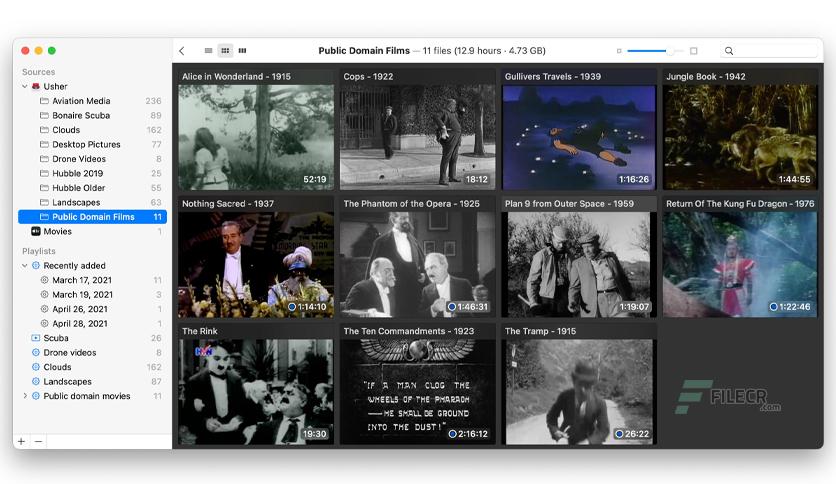
Task: Click the Drone Videos folder icon
Action: pos(44,159)
